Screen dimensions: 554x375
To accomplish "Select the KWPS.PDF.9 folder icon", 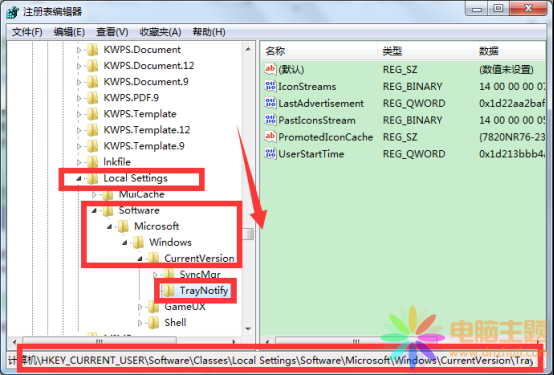I will pos(93,98).
